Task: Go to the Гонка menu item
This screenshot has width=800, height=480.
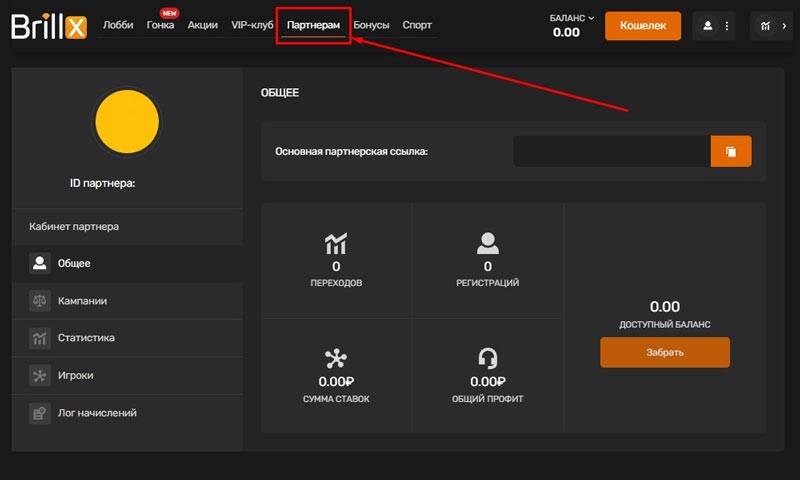Action: (x=160, y=25)
